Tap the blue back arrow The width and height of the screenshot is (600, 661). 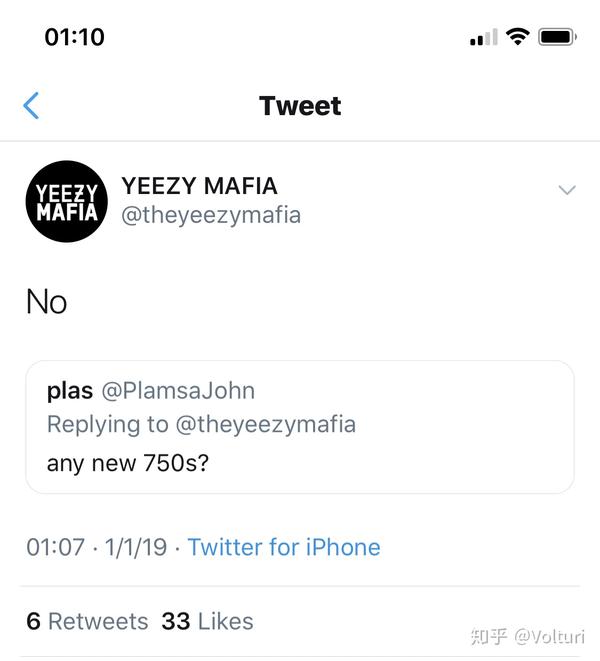click(32, 106)
